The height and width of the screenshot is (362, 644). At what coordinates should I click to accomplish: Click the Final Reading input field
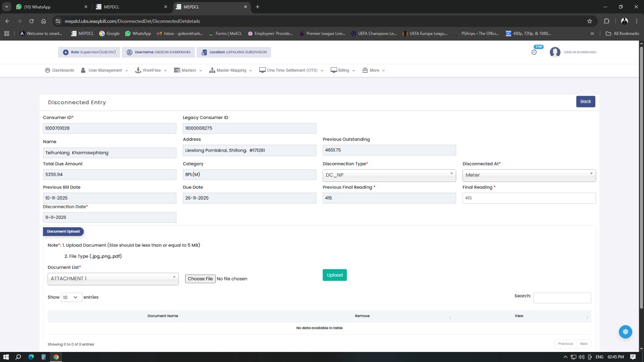528,198
